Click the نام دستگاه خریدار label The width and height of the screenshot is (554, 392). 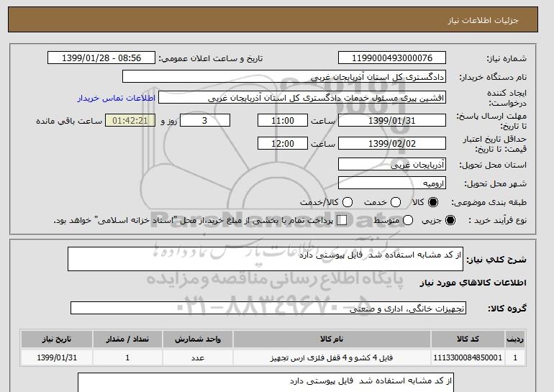tap(493, 77)
